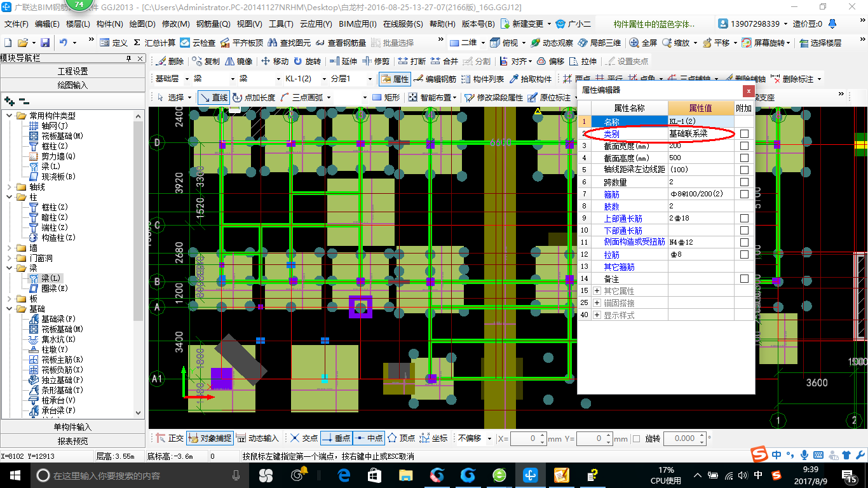Save the project with floppy icon
This screenshot has width=868, height=488.
pyautogui.click(x=45, y=43)
